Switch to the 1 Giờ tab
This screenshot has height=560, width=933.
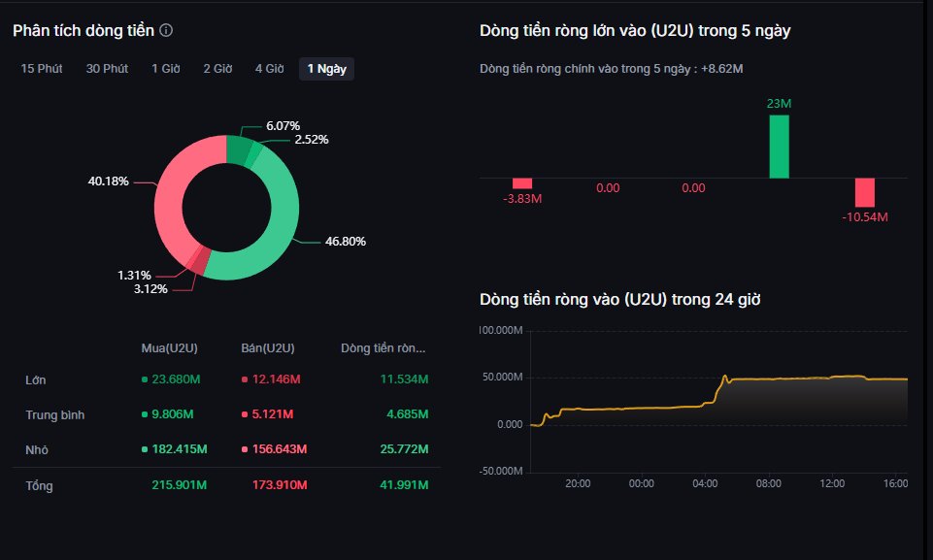pyautogui.click(x=166, y=69)
